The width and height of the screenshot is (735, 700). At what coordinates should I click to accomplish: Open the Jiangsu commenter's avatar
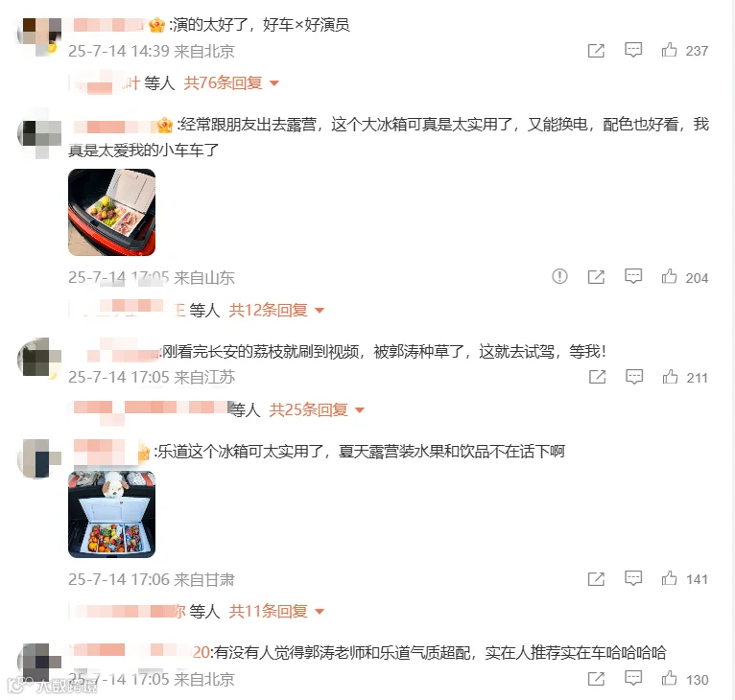pyautogui.click(x=39, y=358)
